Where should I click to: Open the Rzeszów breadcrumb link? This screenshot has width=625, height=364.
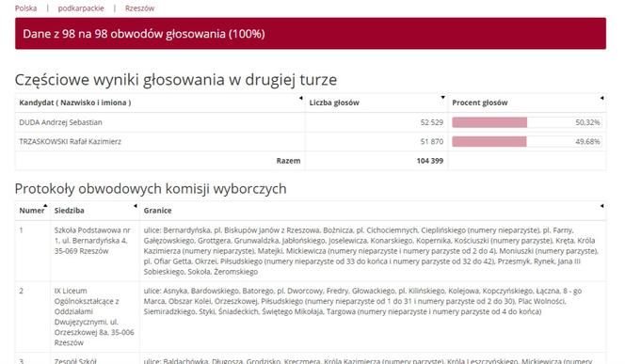point(139,8)
